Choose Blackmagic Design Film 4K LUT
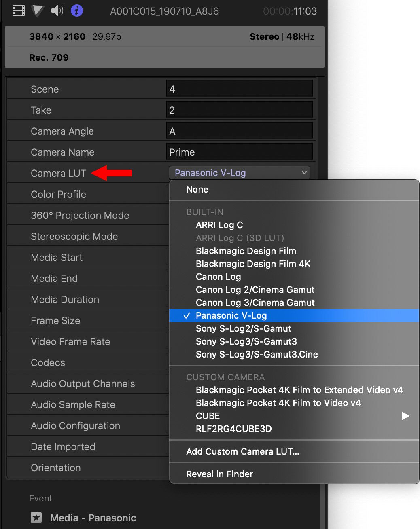This screenshot has height=529, width=420. (253, 264)
